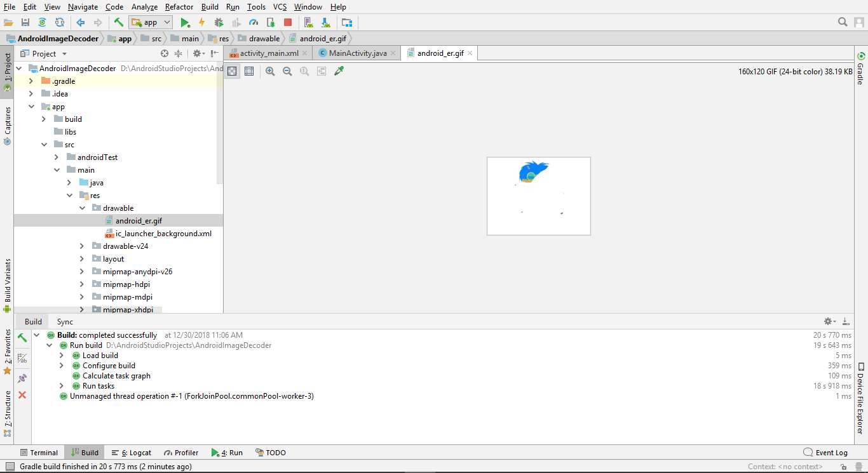Stop the app with the red square icon
This screenshot has height=473, width=868.
point(287,22)
